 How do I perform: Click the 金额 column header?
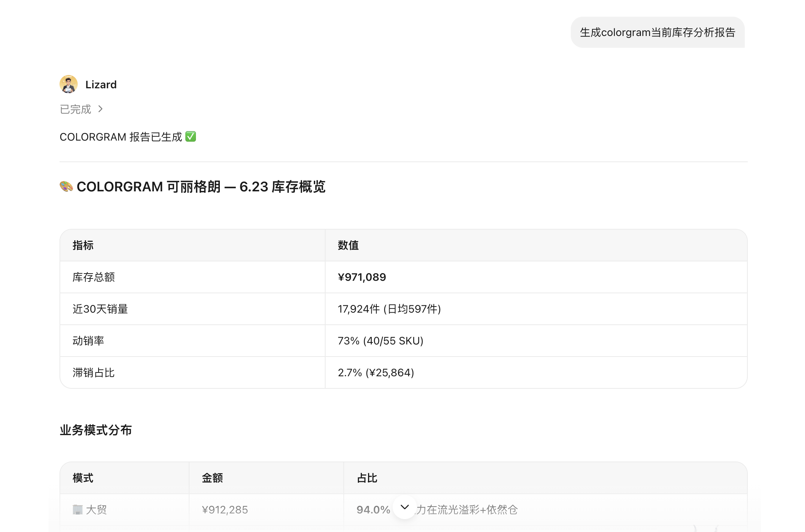pos(212,478)
